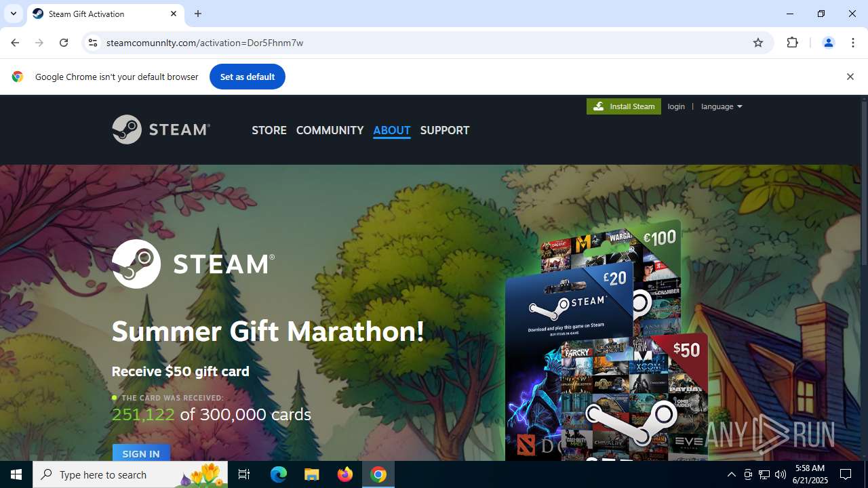The height and width of the screenshot is (488, 868).
Task: Open the network status tray icon
Action: (764, 474)
